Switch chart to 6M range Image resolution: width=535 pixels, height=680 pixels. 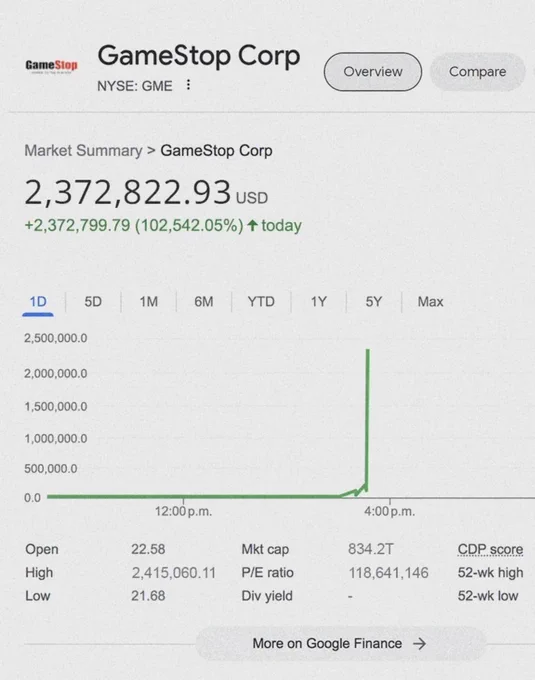[204, 302]
